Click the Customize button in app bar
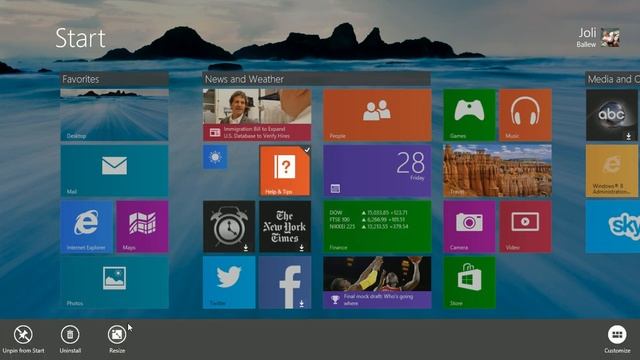The height and width of the screenshot is (360, 640). [x=617, y=339]
